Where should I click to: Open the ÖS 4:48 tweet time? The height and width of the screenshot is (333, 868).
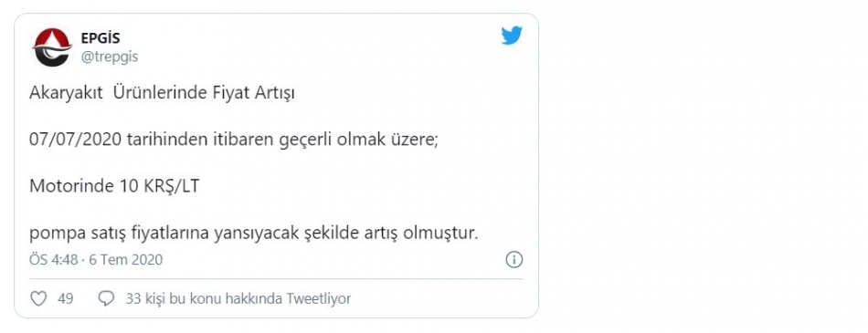click(53, 259)
